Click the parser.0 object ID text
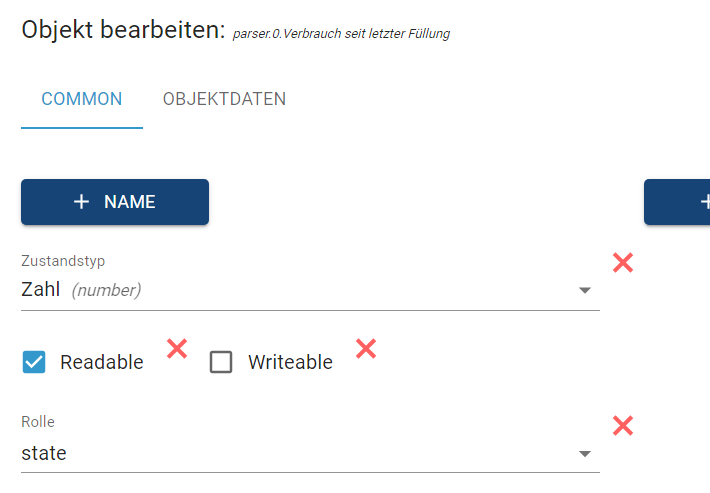 coord(341,34)
